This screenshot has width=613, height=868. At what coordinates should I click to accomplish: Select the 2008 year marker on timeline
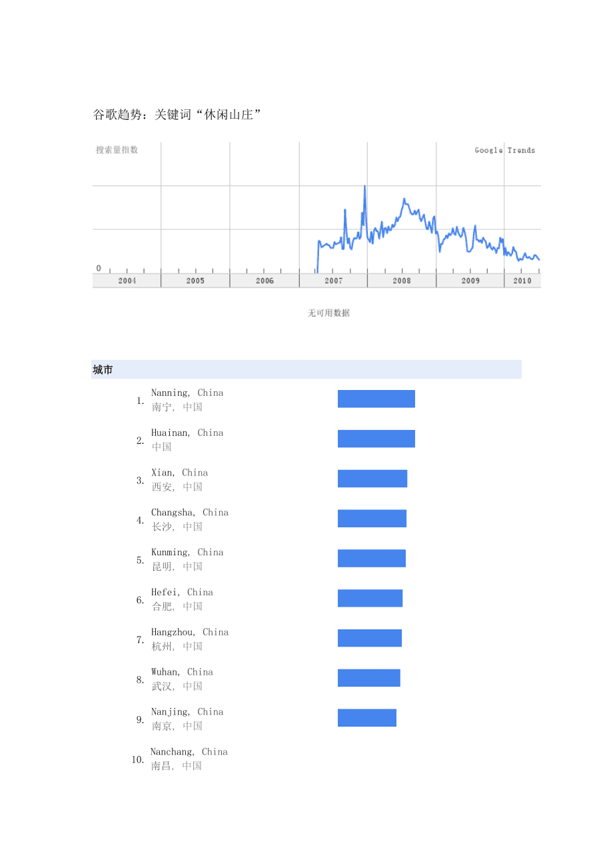click(x=402, y=281)
